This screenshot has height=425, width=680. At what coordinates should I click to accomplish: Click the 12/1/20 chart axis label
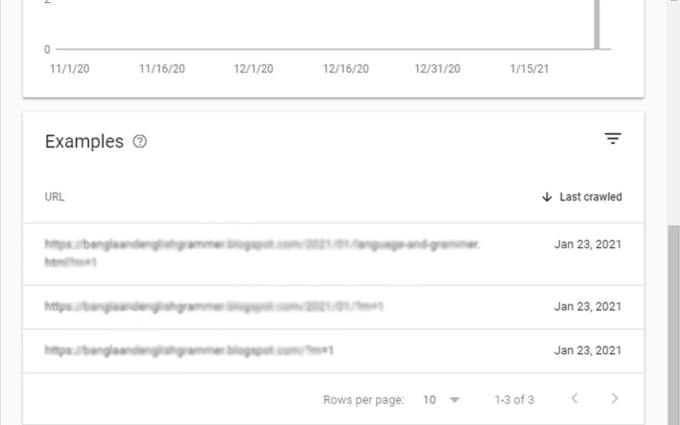click(253, 69)
